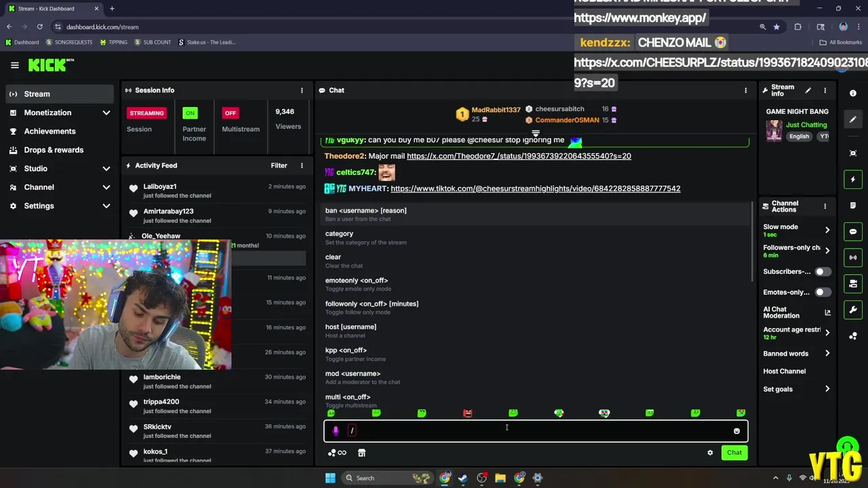Click the purple microphone icon in chat box
Screen dimensions: 868x488
tap(336, 430)
